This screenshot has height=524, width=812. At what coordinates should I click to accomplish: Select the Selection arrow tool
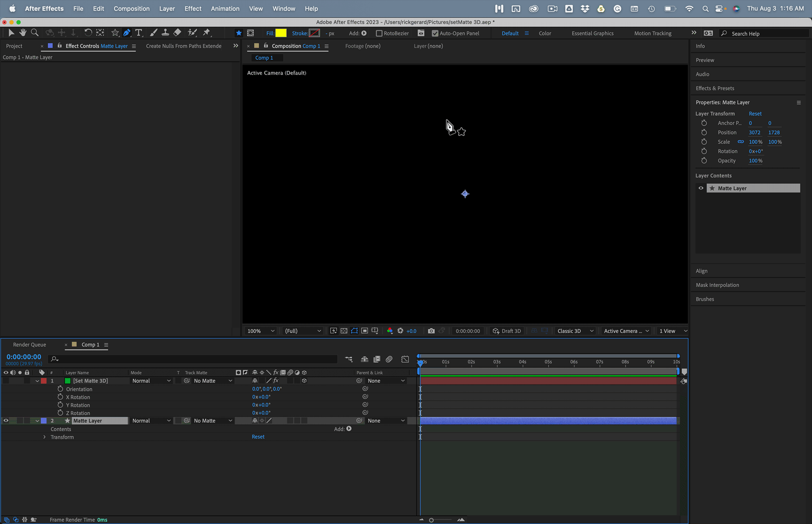11,32
